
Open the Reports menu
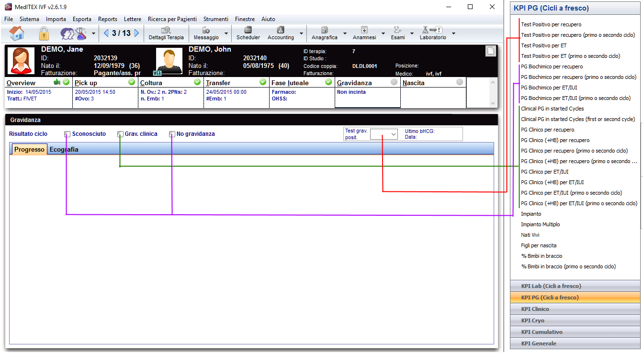point(108,19)
